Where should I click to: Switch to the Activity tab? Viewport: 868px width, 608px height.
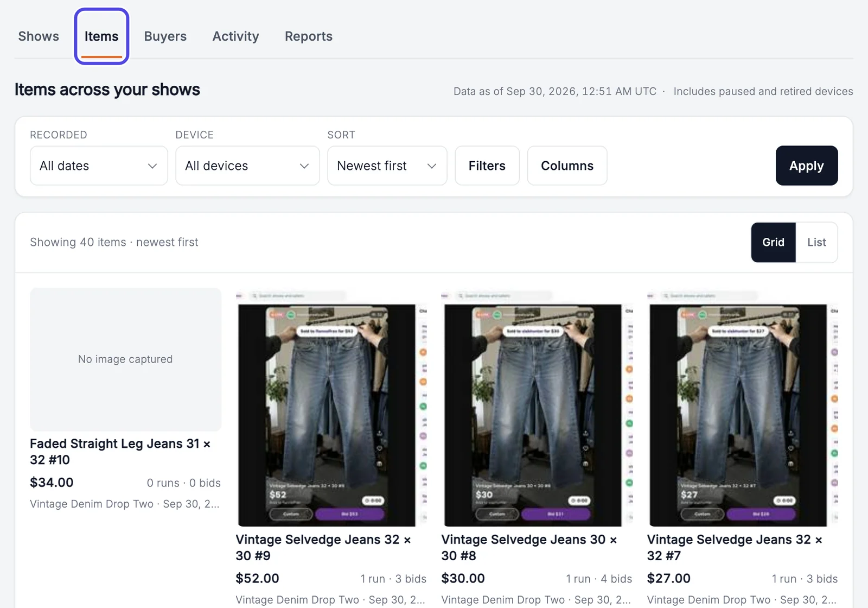click(x=236, y=36)
